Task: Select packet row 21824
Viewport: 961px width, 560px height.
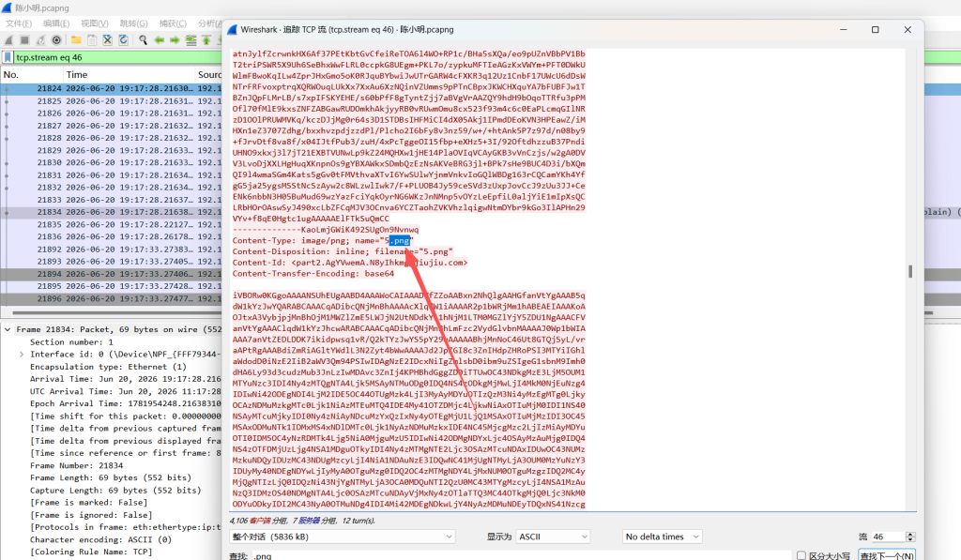Action: pos(111,89)
